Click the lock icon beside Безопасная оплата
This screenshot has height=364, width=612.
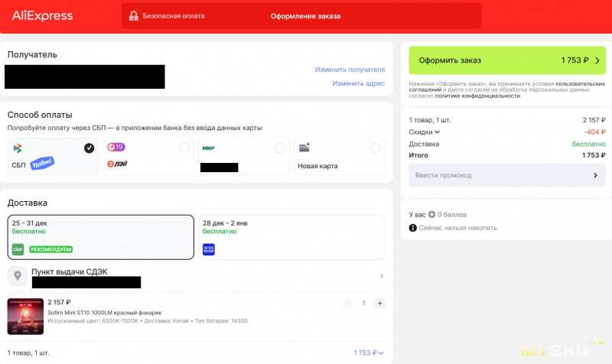pos(134,16)
